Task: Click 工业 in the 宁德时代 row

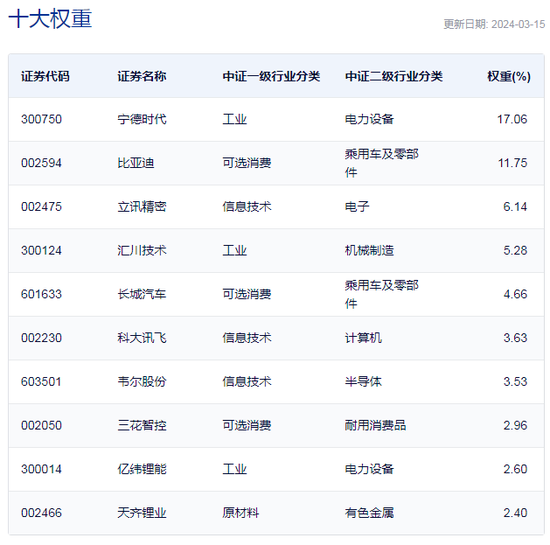Action: (234, 119)
